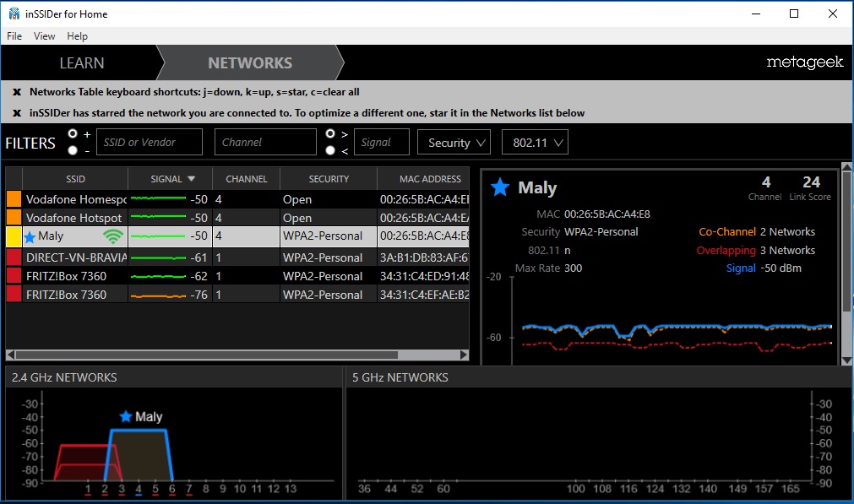Click the Co-Channel label in details
854x504 pixels.
pyautogui.click(x=727, y=232)
